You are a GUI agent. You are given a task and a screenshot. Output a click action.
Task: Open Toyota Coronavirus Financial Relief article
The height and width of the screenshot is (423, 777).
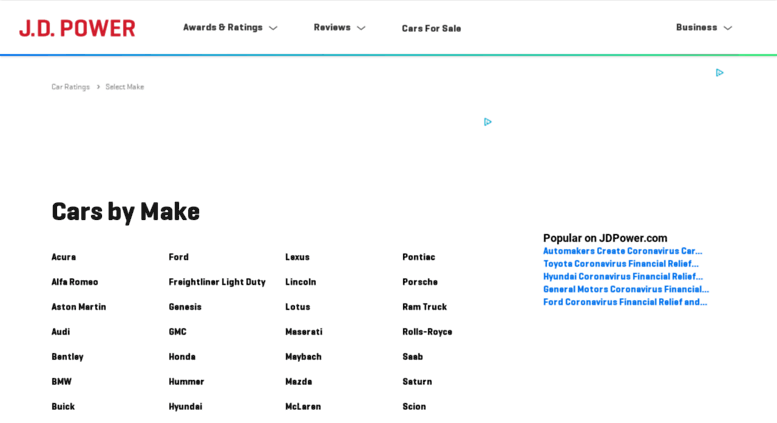coord(621,264)
